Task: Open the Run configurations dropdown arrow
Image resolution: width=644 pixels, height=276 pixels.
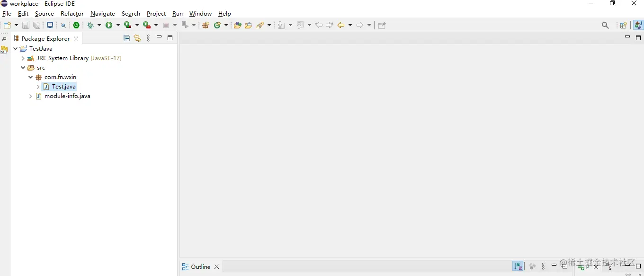Action: click(x=118, y=25)
